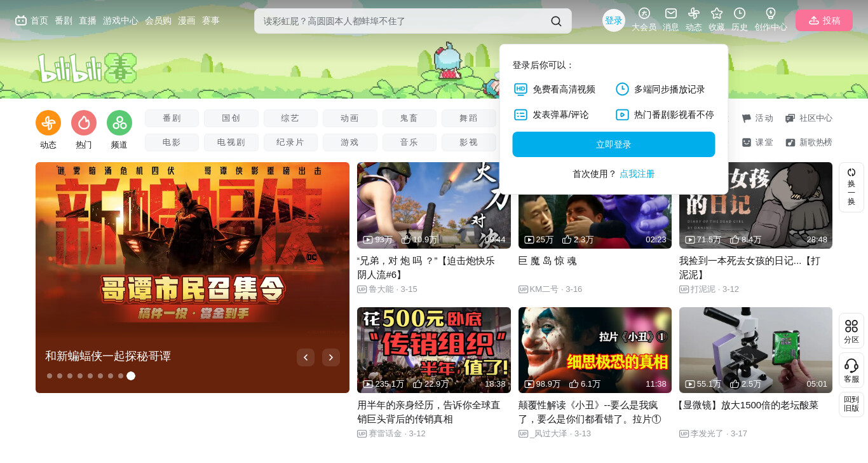Click the 登录 avatar circle
Viewport: 868px width, 463px height.
(x=614, y=20)
